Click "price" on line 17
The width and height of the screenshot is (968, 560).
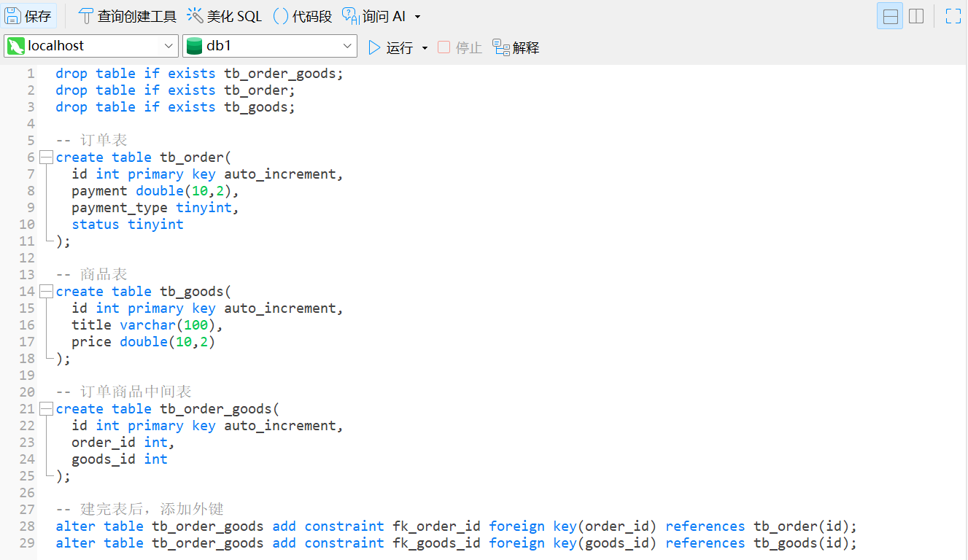pos(92,342)
